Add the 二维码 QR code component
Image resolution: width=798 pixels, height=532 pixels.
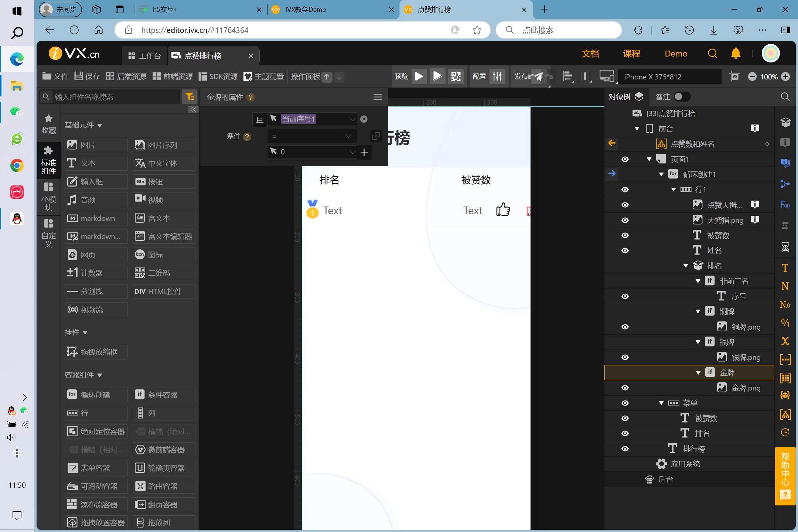tap(163, 273)
